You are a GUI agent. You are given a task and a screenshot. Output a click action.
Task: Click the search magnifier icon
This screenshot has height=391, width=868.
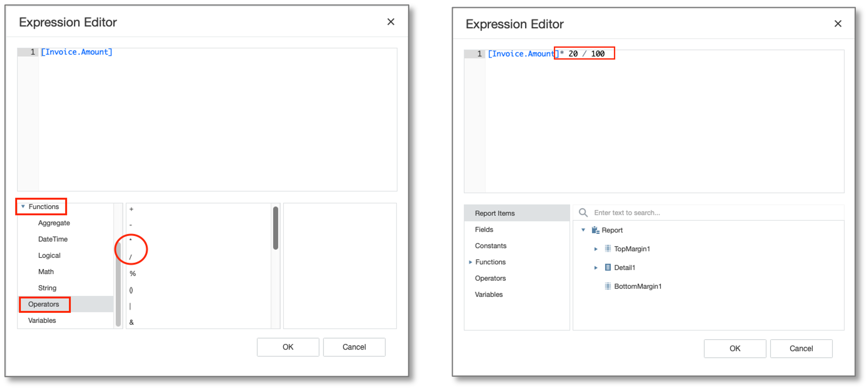point(583,212)
